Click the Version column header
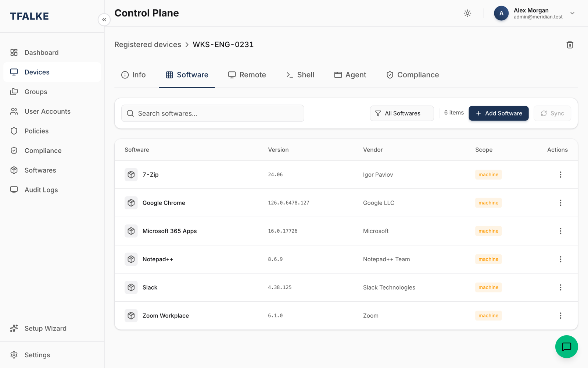Image resolution: width=588 pixels, height=368 pixels. point(278,150)
